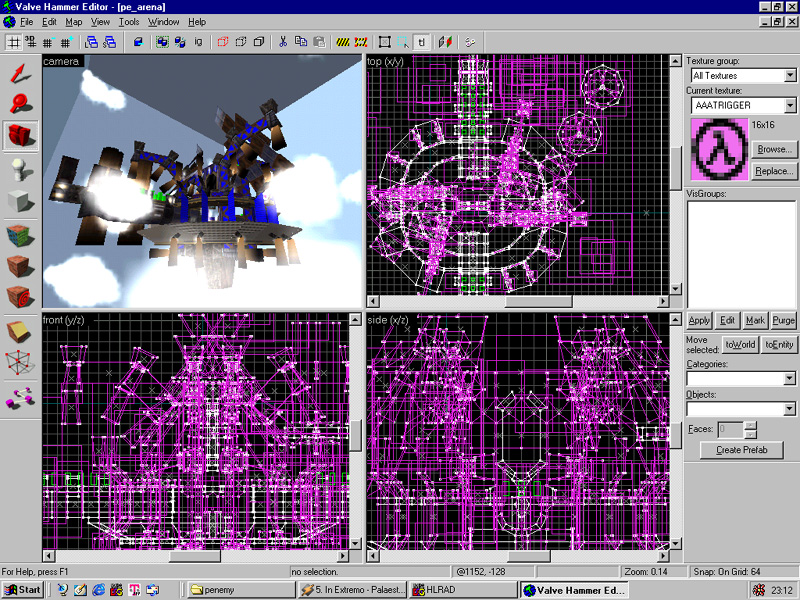Select the Path tool

pyautogui.click(x=19, y=396)
